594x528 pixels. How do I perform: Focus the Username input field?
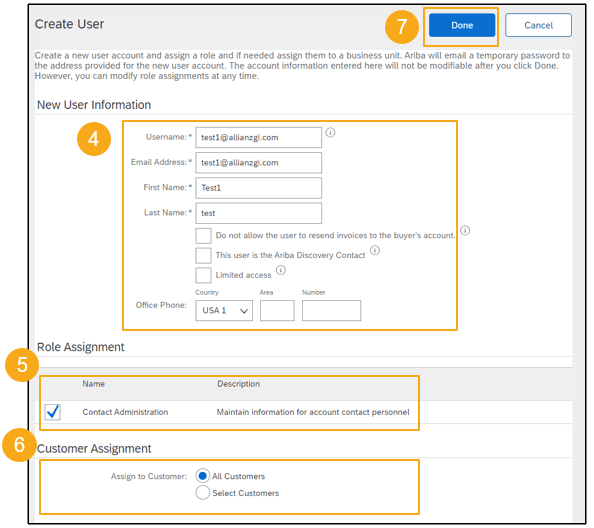(x=259, y=137)
